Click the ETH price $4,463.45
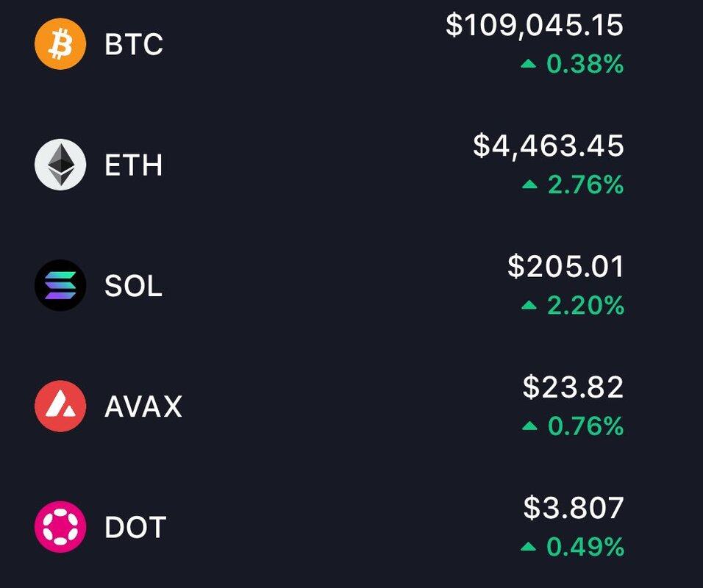Screen dimensions: 703x588 point(549,146)
